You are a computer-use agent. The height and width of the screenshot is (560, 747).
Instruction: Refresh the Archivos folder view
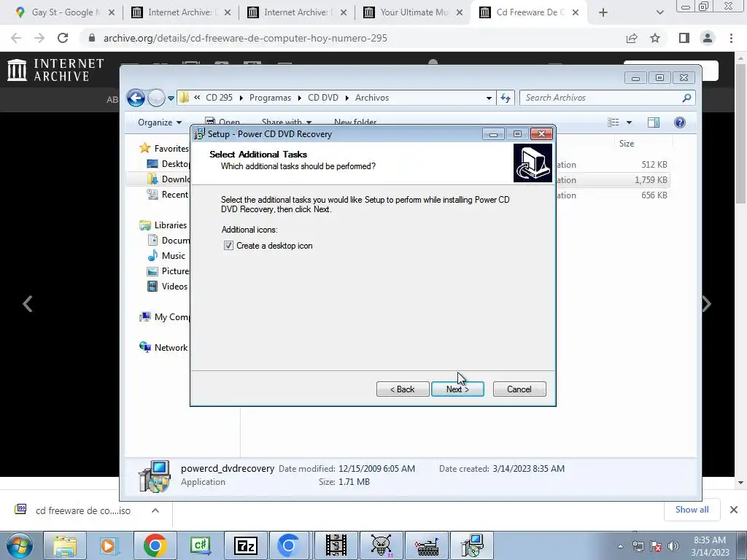[x=506, y=98]
